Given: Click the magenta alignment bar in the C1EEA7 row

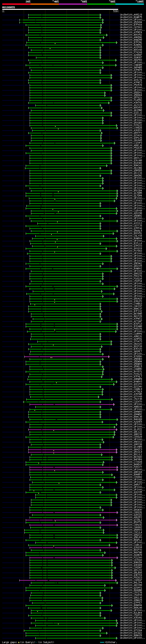Looking at the screenshot, I should click(68, 580).
